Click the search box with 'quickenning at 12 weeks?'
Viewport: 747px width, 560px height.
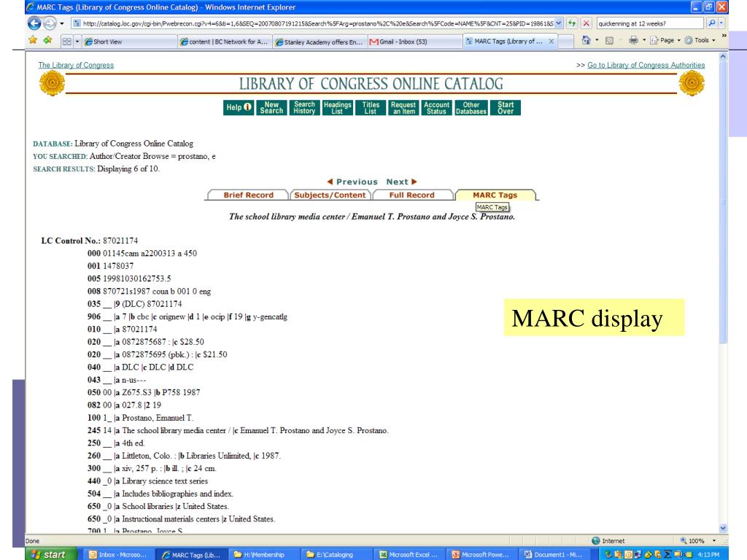[650, 23]
